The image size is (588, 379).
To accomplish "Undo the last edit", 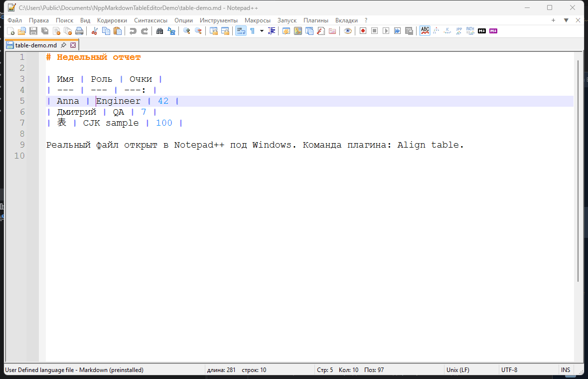I will coord(133,31).
